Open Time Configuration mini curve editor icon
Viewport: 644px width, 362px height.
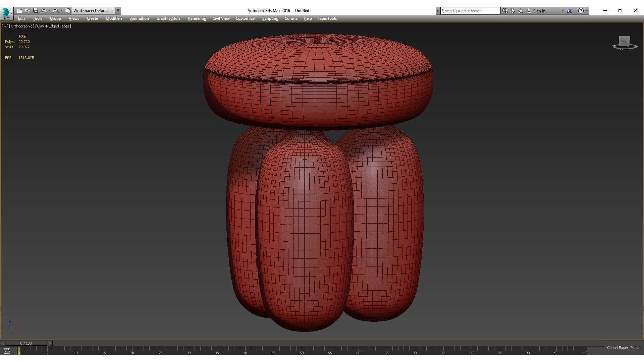click(7, 351)
